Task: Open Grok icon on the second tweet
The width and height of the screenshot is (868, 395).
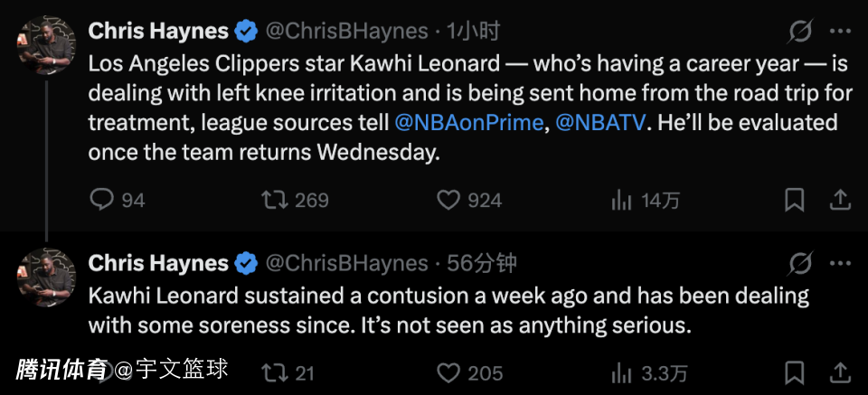Action: 800,263
